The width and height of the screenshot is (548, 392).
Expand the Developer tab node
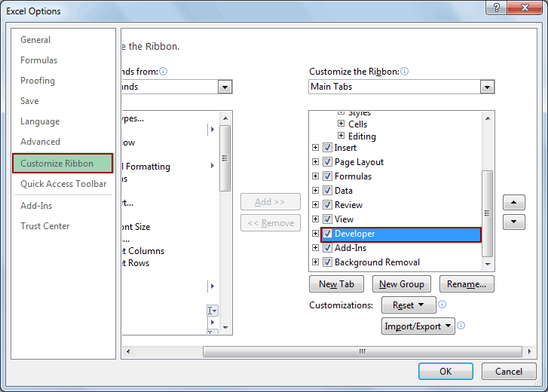click(315, 234)
